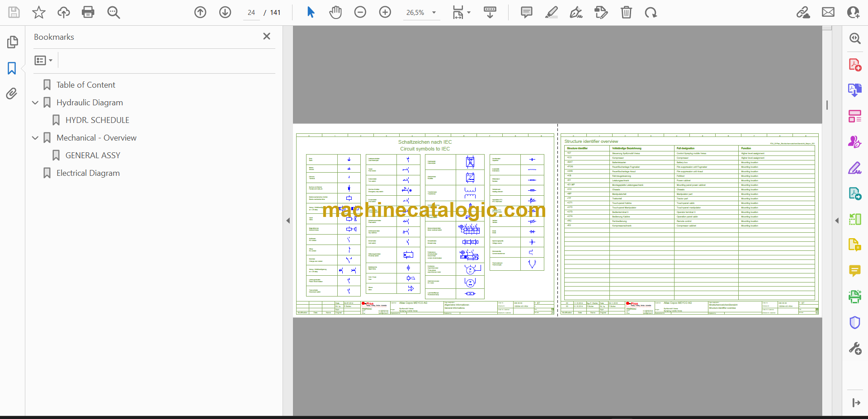Activate the hand pan tool

335,12
